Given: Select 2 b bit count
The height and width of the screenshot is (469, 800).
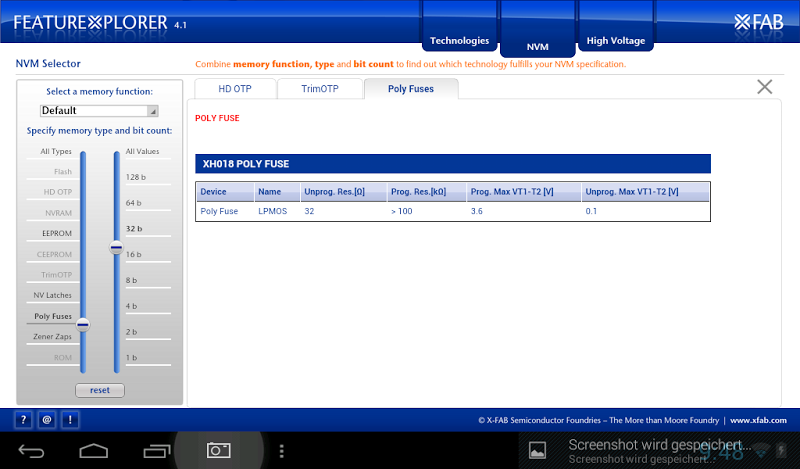Looking at the screenshot, I should 132,332.
